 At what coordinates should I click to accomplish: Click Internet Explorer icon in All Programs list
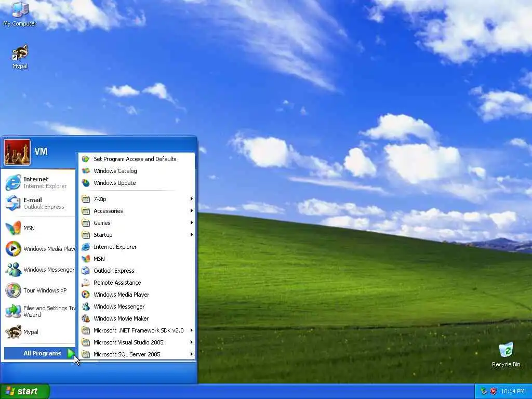pos(86,247)
